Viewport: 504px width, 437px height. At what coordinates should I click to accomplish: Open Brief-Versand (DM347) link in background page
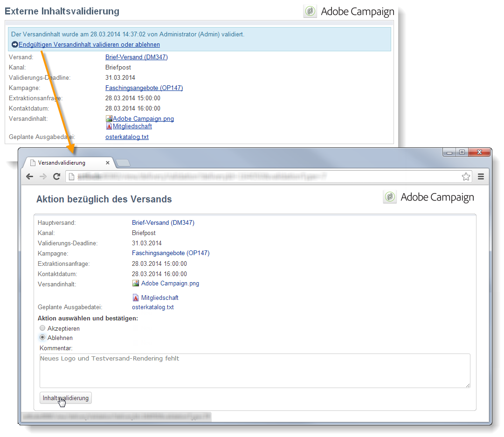(137, 57)
